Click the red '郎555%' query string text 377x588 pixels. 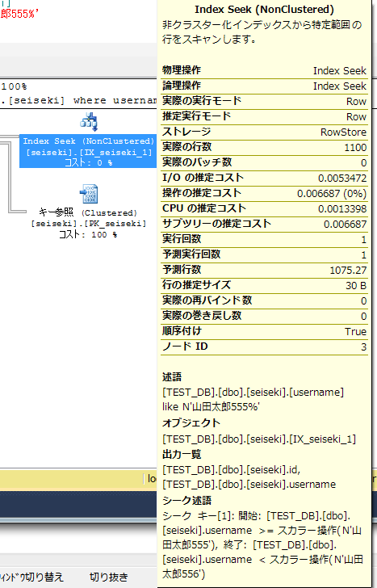(x=19, y=14)
